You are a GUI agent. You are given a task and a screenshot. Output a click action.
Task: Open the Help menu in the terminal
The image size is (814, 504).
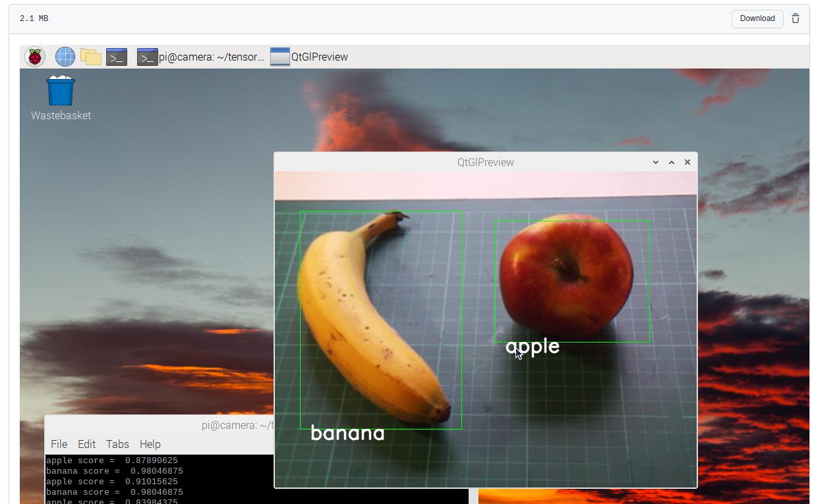[x=150, y=444]
